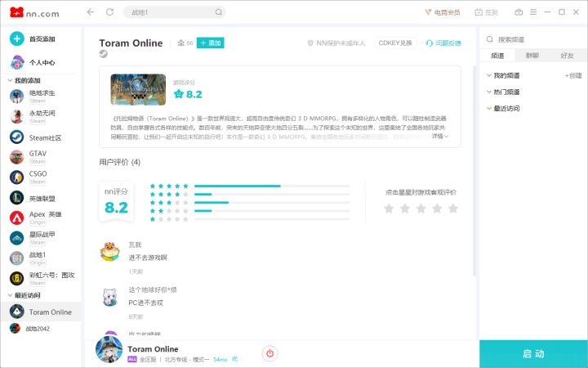Select Toram Online in recent list
Image resolution: width=588 pixels, height=368 pixels.
click(41, 312)
